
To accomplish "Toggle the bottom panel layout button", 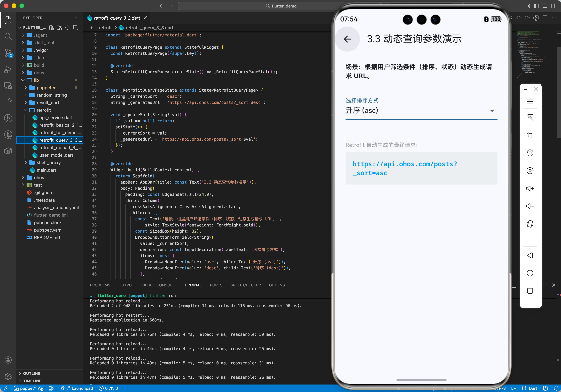I will [x=545, y=6].
